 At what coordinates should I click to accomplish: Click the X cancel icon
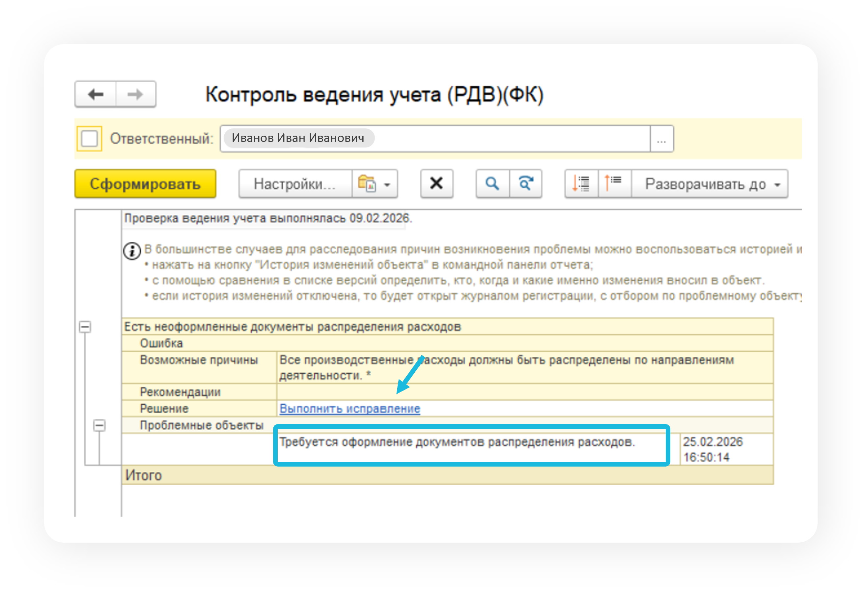pos(436,184)
